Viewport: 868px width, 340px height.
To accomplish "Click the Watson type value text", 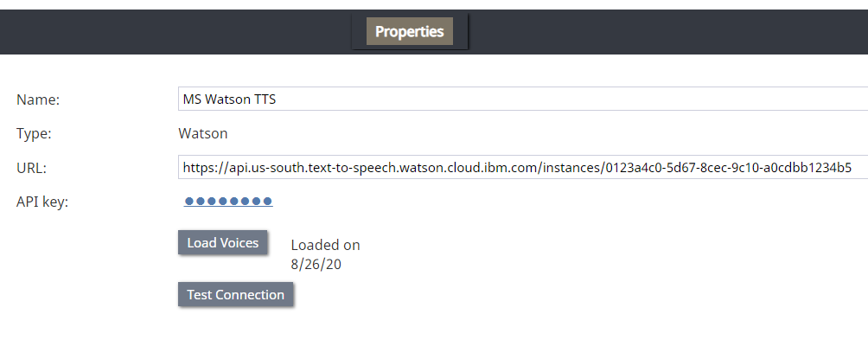I will (x=202, y=133).
